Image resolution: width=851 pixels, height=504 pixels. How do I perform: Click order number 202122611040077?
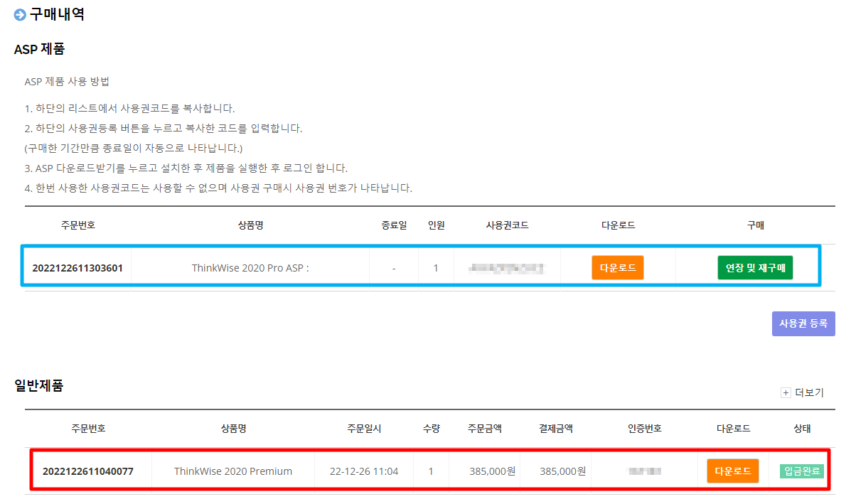point(88,471)
